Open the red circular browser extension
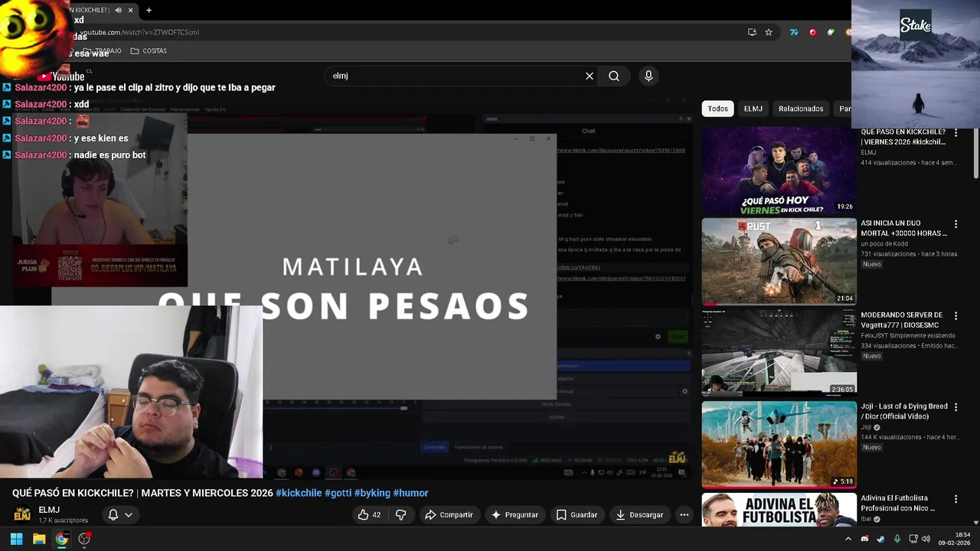980x551 pixels. 812,32
